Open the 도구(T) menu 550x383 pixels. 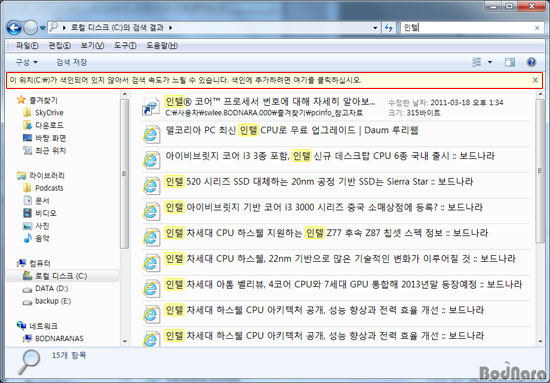pos(125,46)
